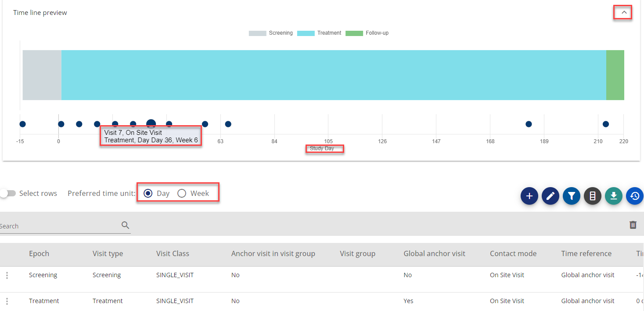Viewport: 644px width, 311px height.
Task: Click the green download button
Action: [x=614, y=196]
